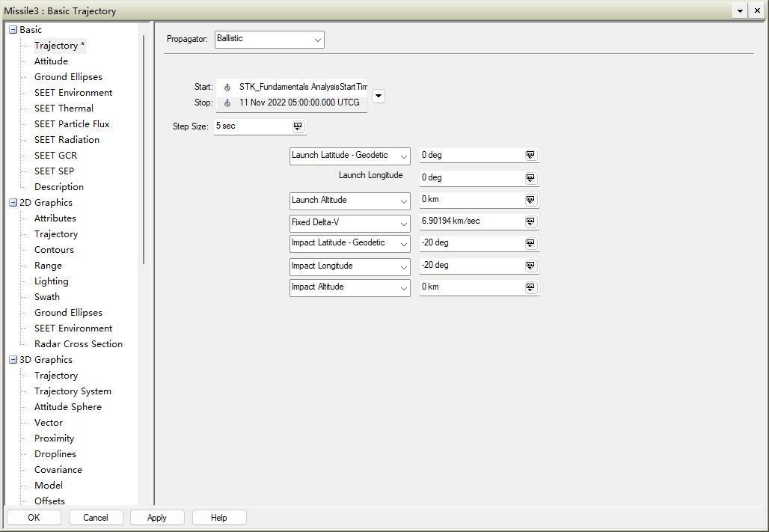The height and width of the screenshot is (532, 769).
Task: Select SEET Radiation in the sidebar
Action: tap(66, 139)
